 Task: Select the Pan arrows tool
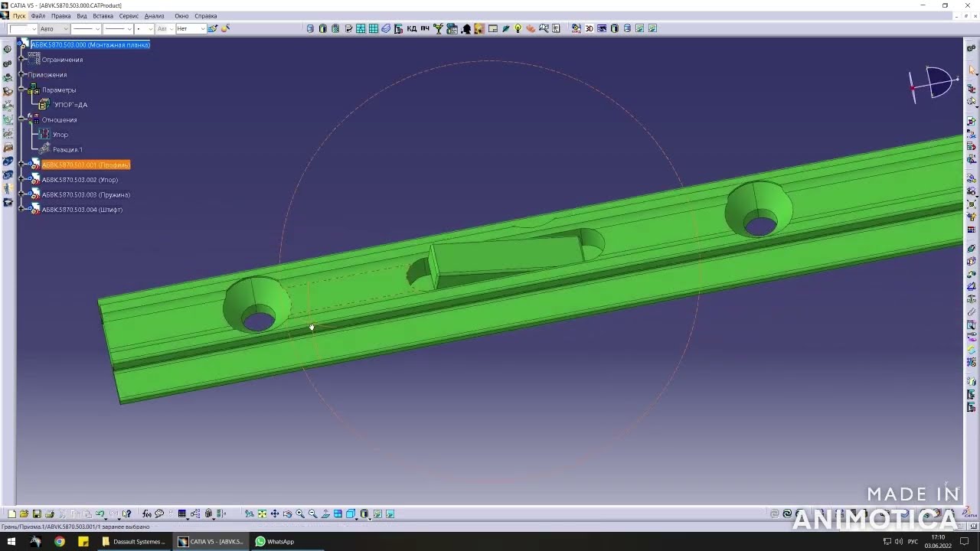(275, 514)
